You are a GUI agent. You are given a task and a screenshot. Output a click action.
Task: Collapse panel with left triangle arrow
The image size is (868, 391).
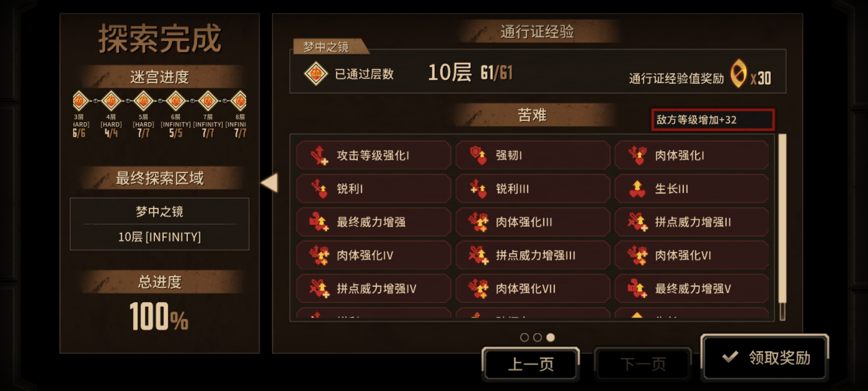[x=270, y=182]
